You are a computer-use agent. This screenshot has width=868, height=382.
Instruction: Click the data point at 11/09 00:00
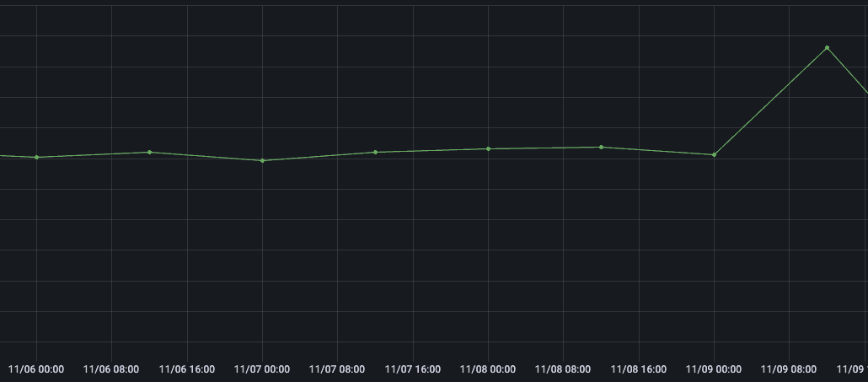pyautogui.click(x=714, y=154)
